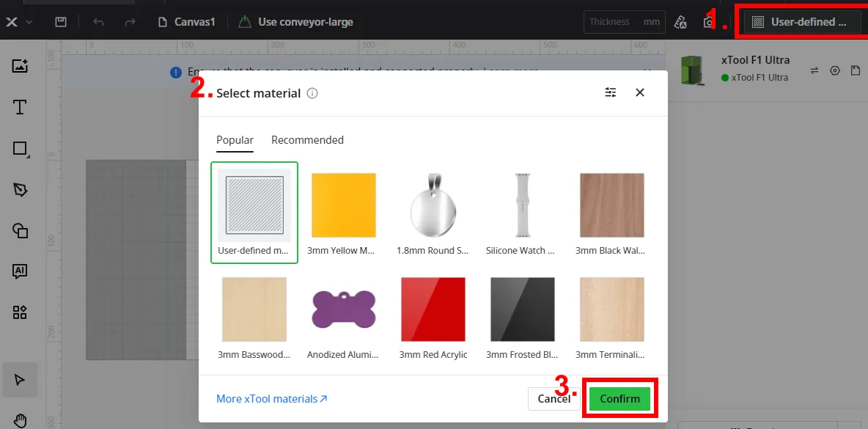Open the apps grid tool
Image resolution: width=868 pixels, height=429 pixels.
[x=20, y=312]
